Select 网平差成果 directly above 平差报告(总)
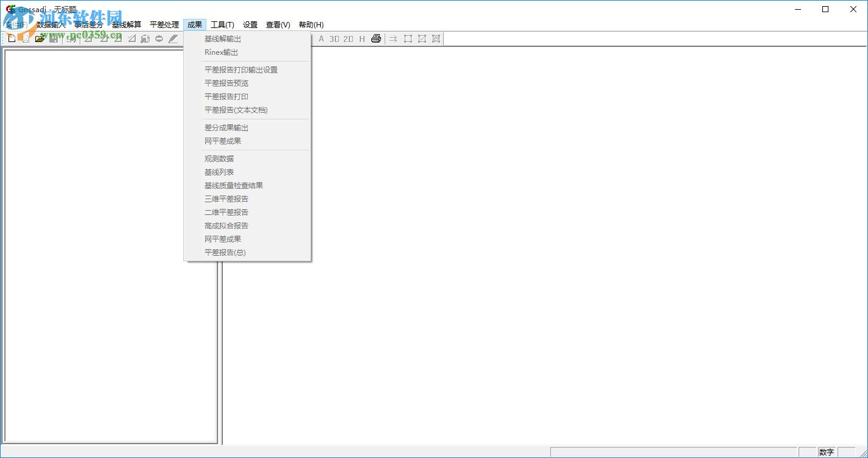 click(248, 239)
